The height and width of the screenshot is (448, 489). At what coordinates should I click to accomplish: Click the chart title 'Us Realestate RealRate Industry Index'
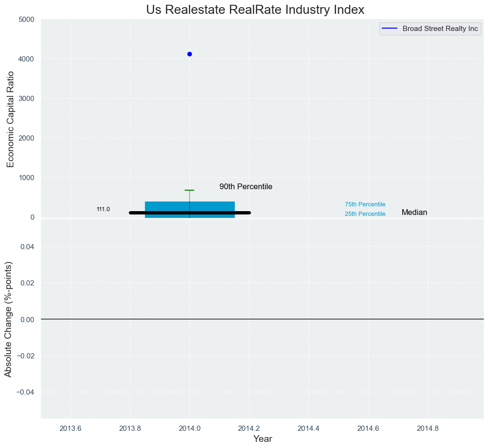point(255,10)
